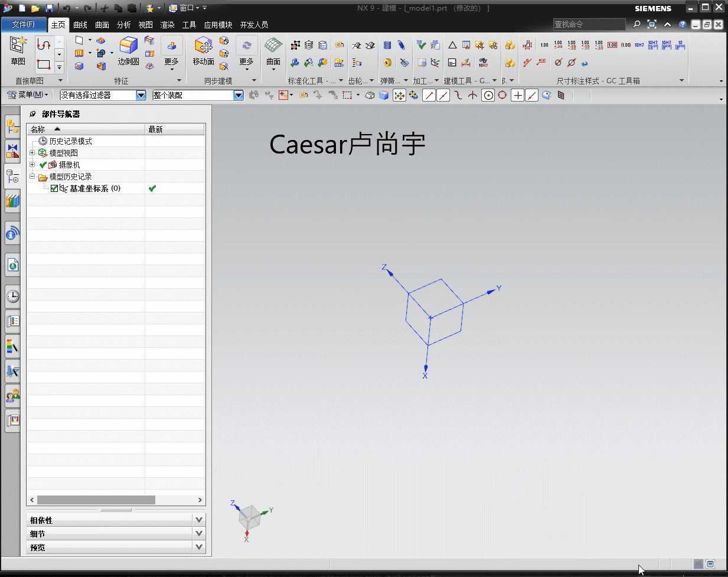Screen dimensions: 728x577
Task: Click the boxed 1.00 basic dimension style
Action: [612, 45]
